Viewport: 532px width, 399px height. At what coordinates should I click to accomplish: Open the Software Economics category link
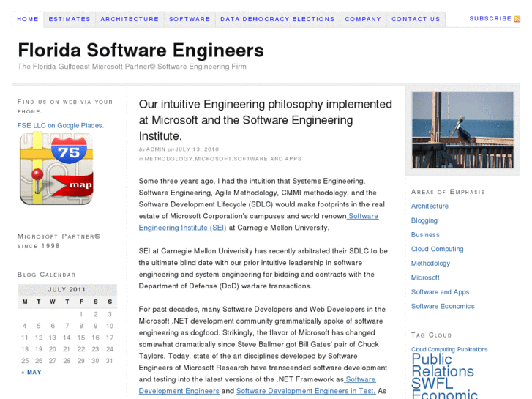443,306
